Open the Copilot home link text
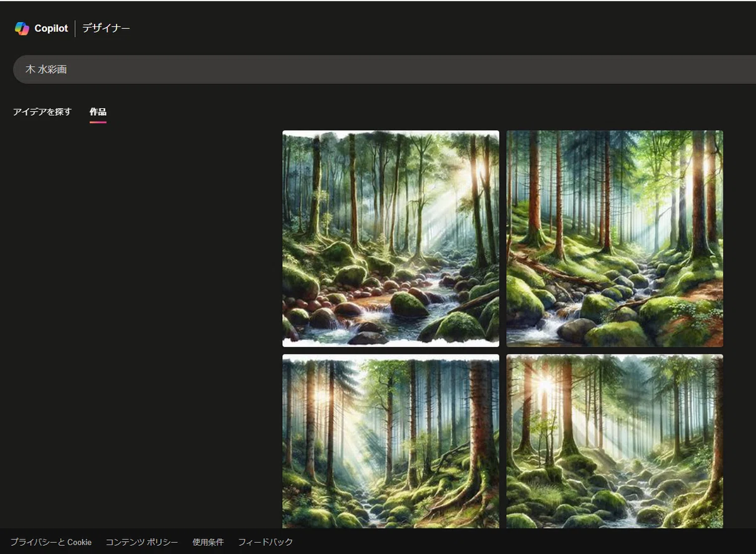 pyautogui.click(x=51, y=28)
